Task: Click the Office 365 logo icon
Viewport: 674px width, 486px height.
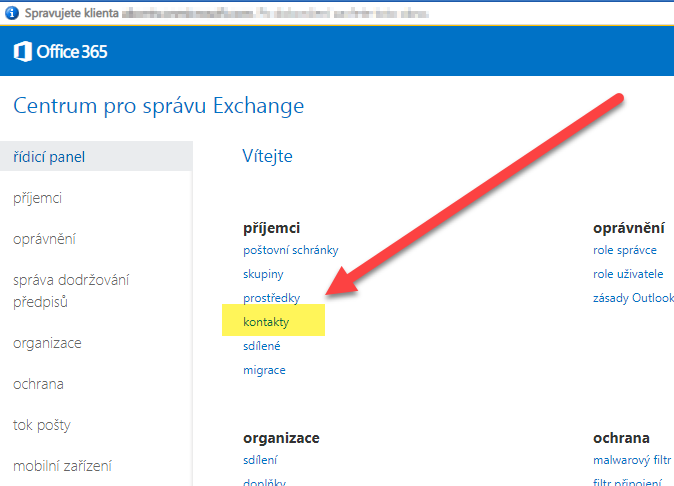Action: [22, 52]
